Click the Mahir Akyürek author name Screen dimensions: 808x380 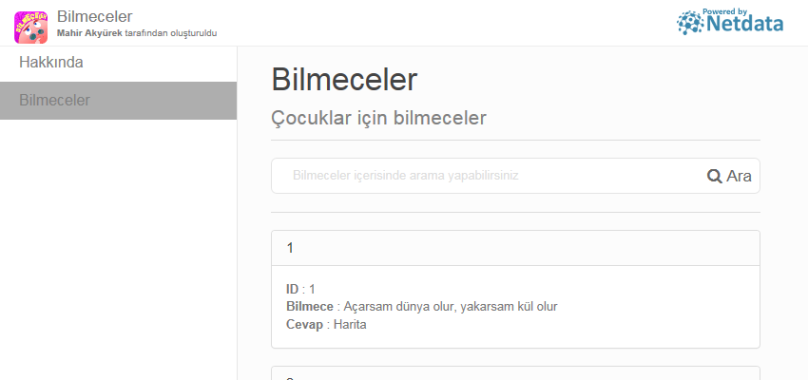pyautogui.click(x=90, y=34)
